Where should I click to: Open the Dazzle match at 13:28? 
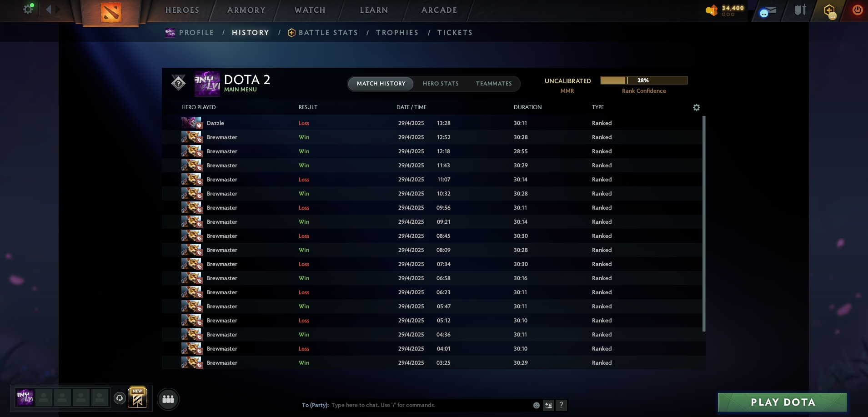(x=432, y=123)
